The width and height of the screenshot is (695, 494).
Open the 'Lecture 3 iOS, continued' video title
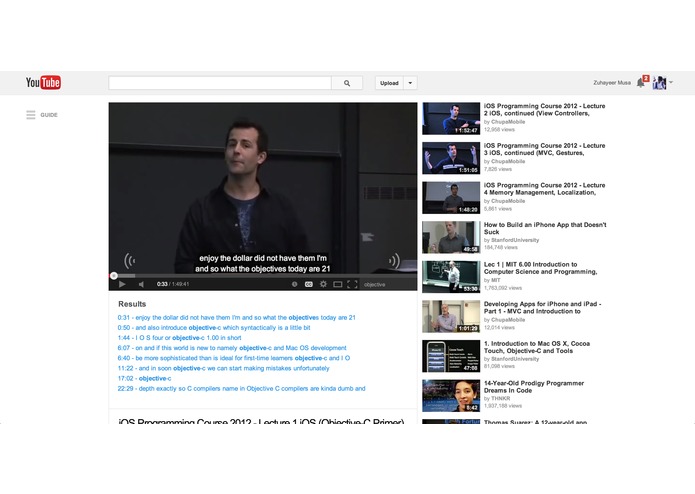point(544,149)
